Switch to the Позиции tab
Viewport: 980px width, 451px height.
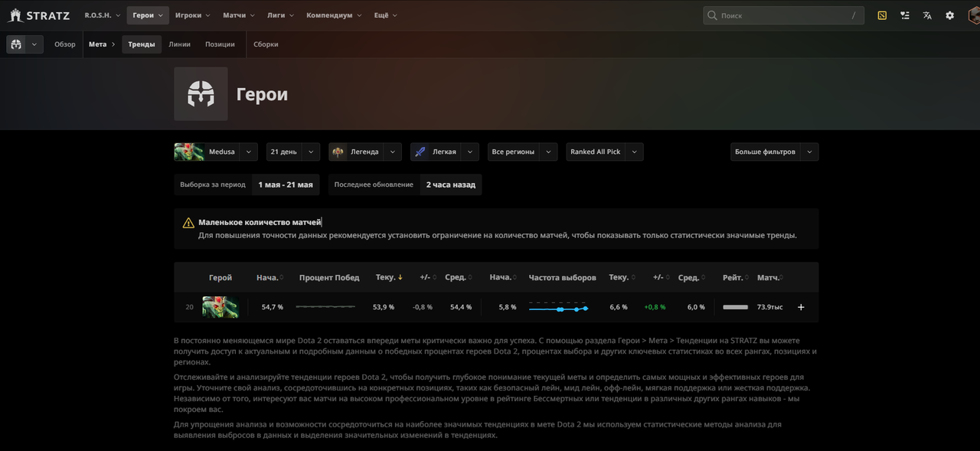click(220, 44)
